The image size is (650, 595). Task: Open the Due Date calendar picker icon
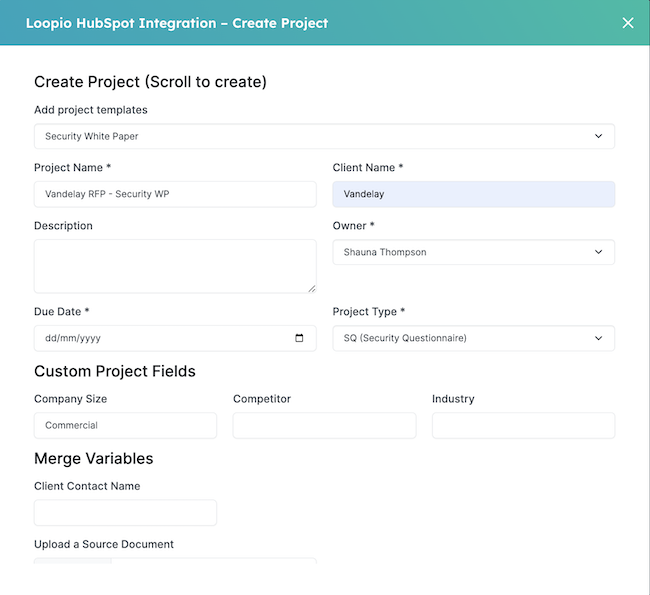pos(299,338)
